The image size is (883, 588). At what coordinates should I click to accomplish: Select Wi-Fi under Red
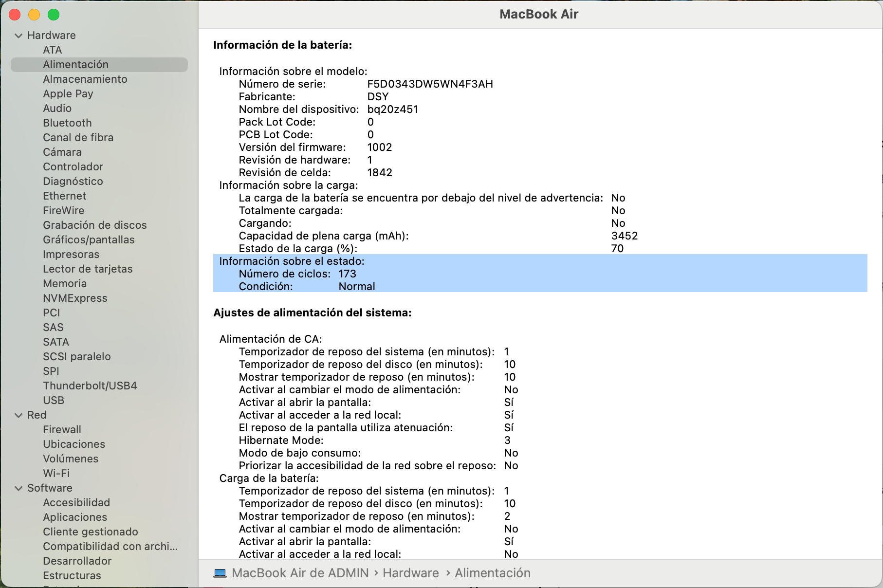click(56, 473)
